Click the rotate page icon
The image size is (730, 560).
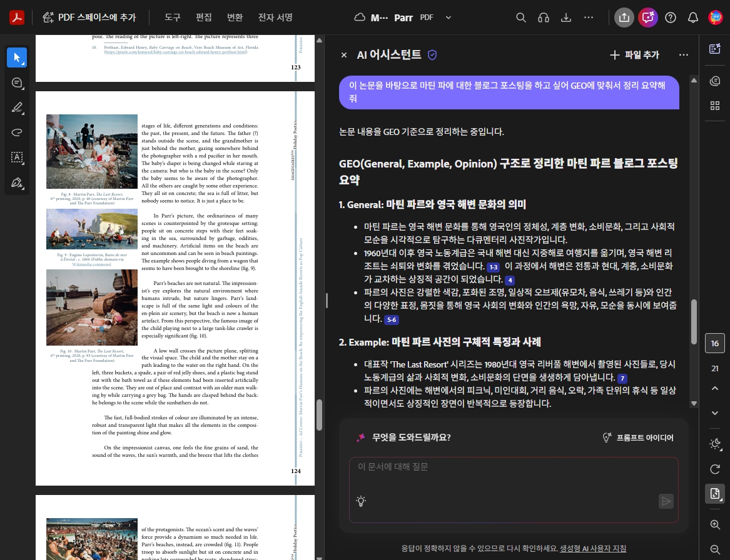[x=715, y=469]
